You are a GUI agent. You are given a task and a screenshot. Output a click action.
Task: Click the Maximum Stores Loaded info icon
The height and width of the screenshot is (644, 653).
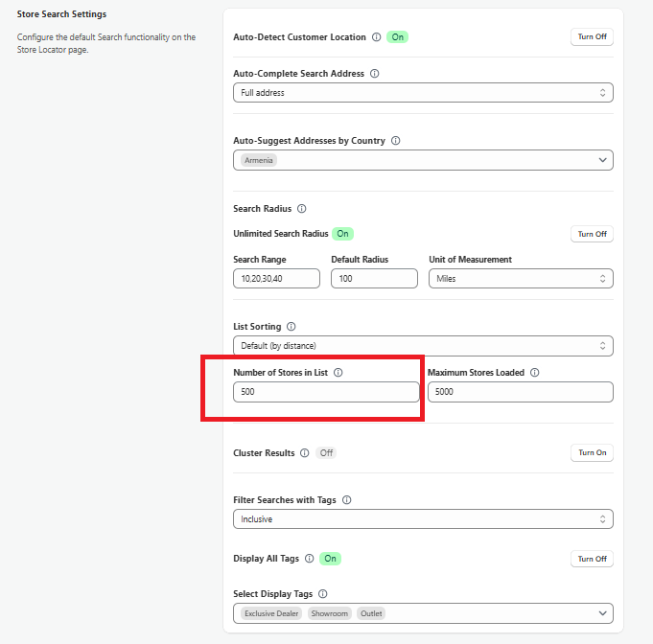click(535, 373)
